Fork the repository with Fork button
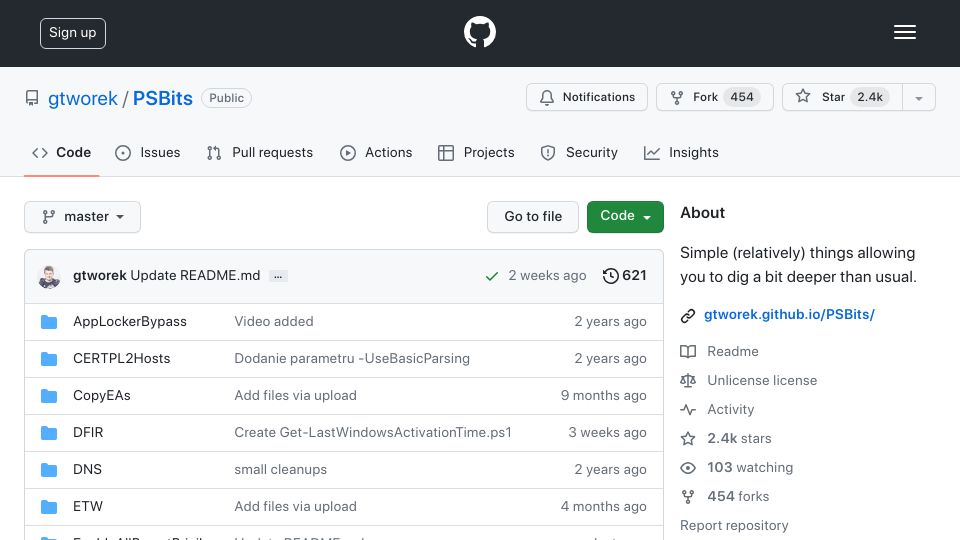 (x=714, y=97)
